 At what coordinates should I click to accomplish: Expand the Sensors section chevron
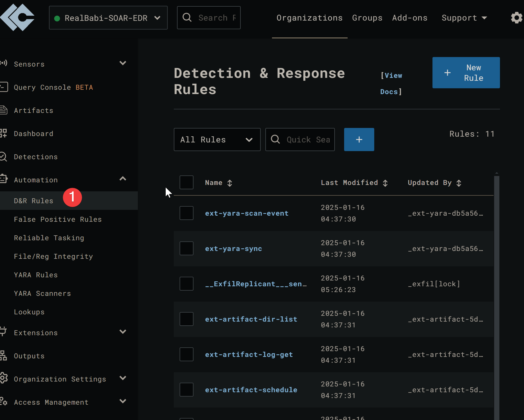click(123, 63)
